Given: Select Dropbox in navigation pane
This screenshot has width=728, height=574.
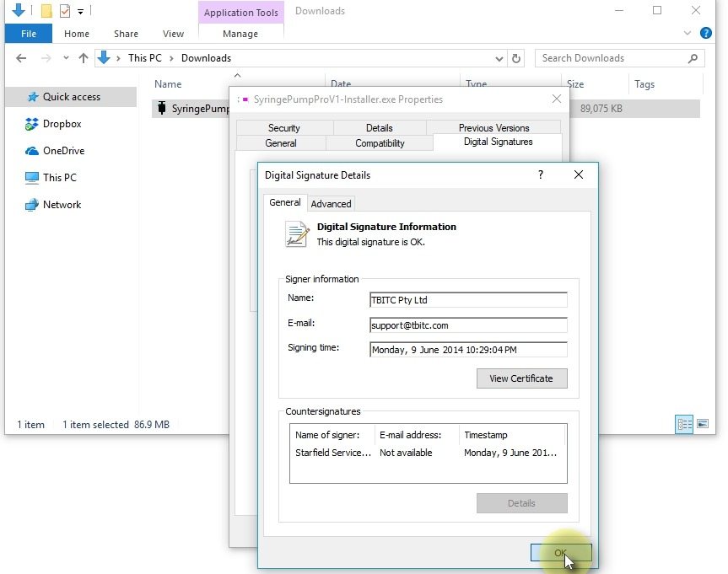Looking at the screenshot, I should pyautogui.click(x=62, y=124).
